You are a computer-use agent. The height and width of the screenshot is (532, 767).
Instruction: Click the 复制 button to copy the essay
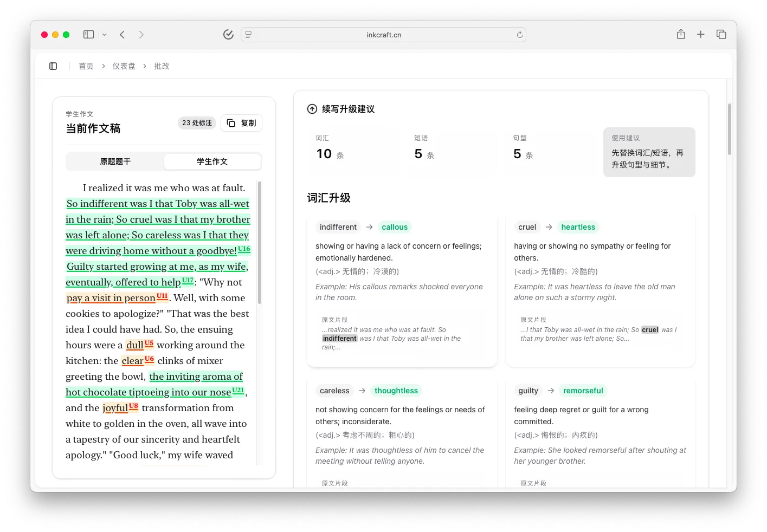pos(241,122)
